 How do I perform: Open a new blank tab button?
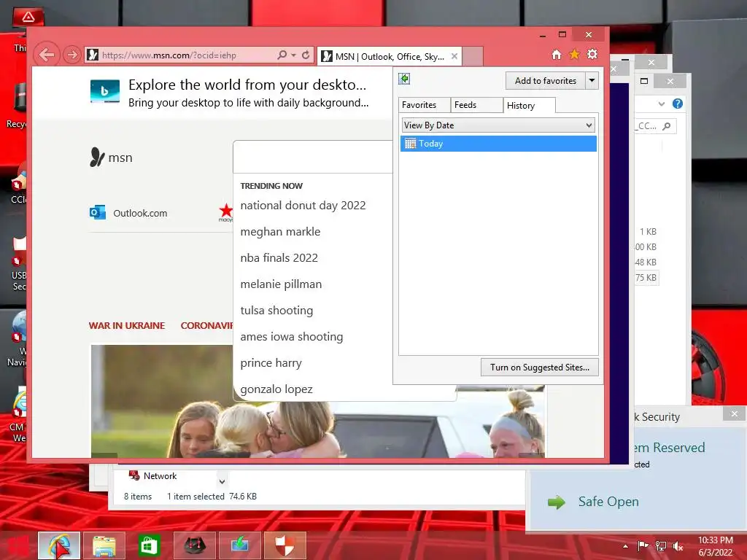[473, 56]
